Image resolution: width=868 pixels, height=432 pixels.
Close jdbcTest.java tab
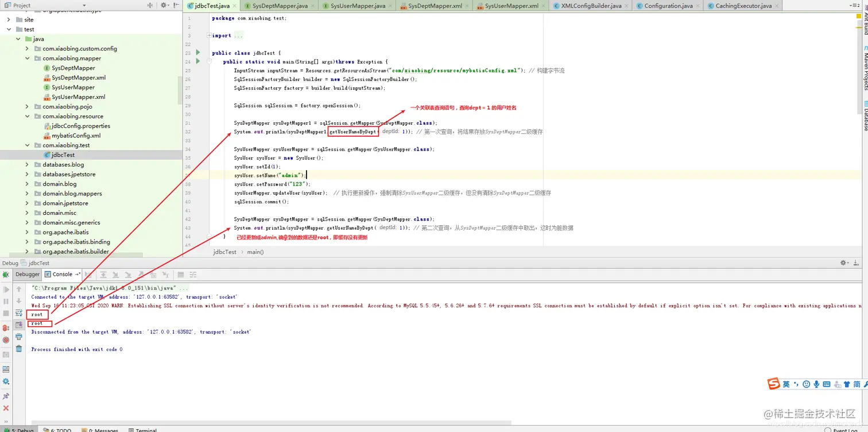point(235,6)
